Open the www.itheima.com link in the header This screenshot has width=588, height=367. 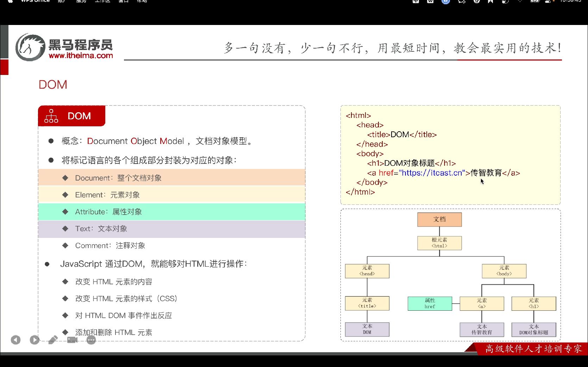point(81,56)
